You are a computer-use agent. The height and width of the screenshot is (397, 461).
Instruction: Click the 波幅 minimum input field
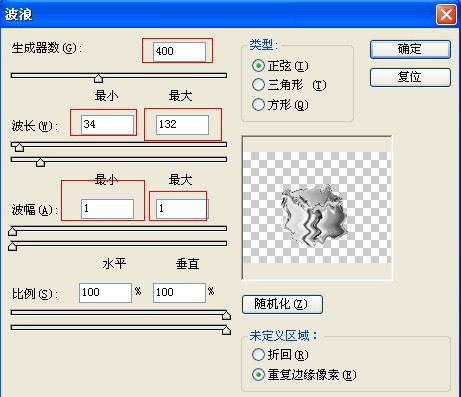point(107,209)
